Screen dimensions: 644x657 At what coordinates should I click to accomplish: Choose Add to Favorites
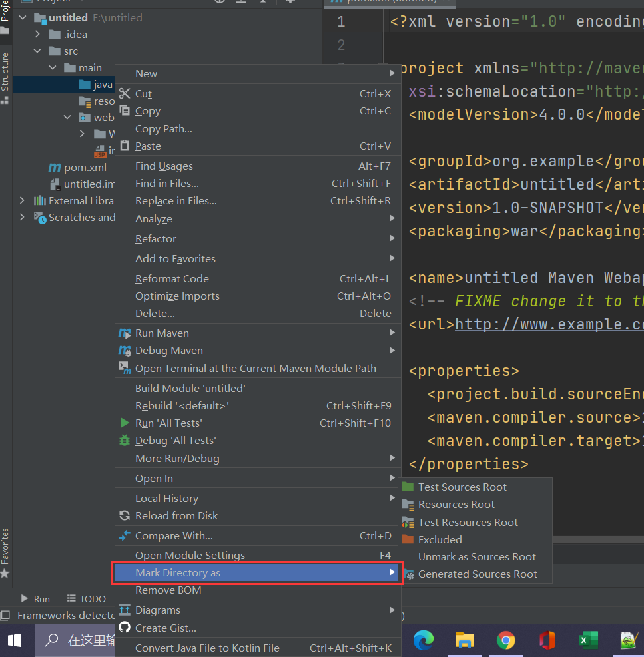pyautogui.click(x=258, y=258)
